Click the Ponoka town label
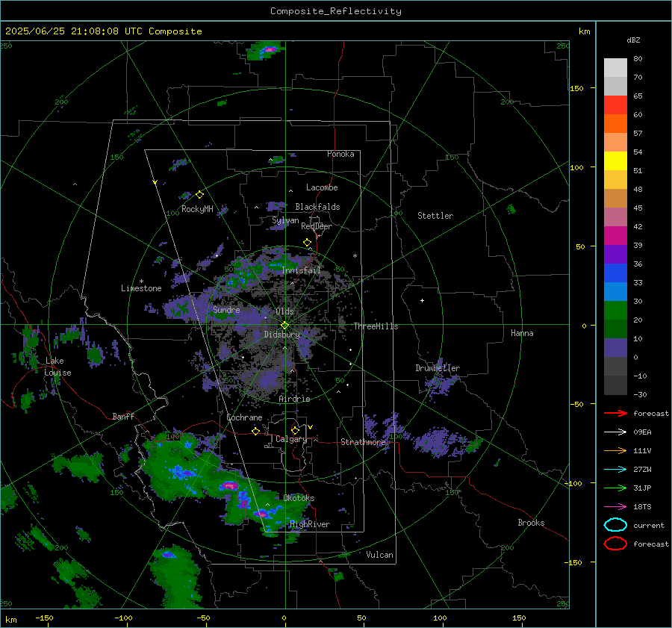Image resolution: width=672 pixels, height=628 pixels. [x=340, y=154]
